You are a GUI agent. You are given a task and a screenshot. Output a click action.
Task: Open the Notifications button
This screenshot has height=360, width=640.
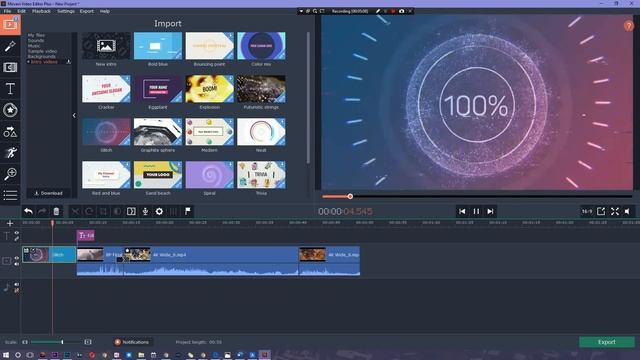(132, 342)
